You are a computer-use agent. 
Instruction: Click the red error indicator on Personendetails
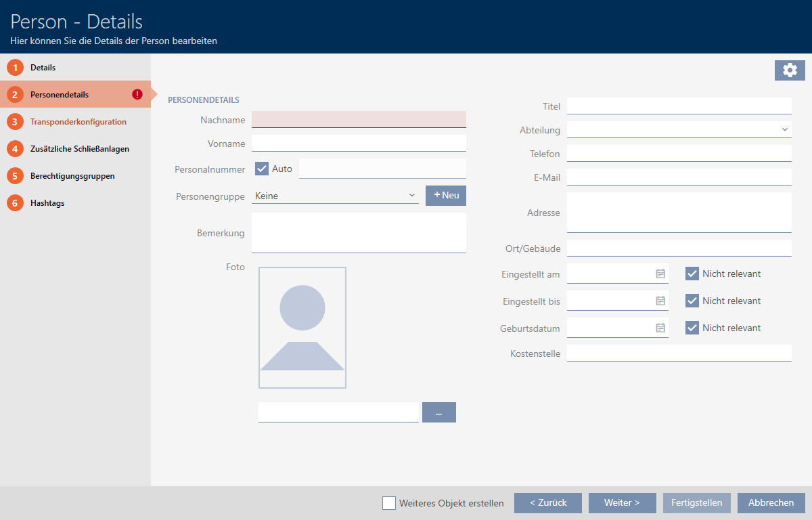[x=137, y=95]
